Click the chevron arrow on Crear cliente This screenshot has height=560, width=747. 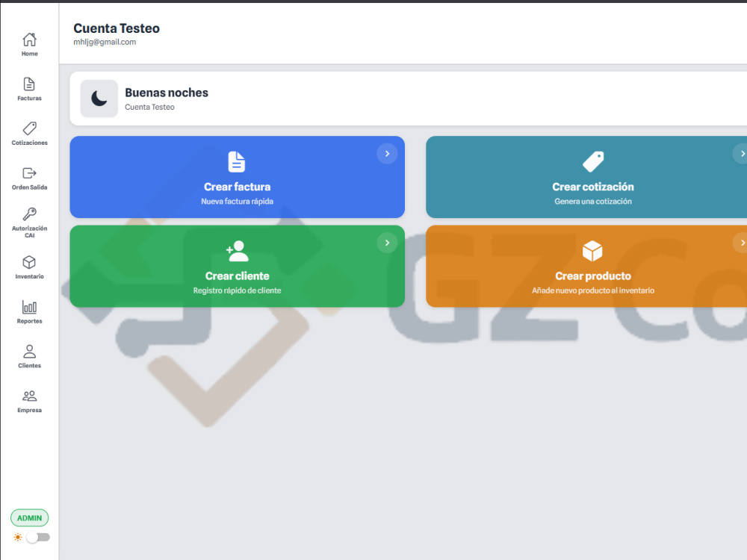click(x=387, y=243)
